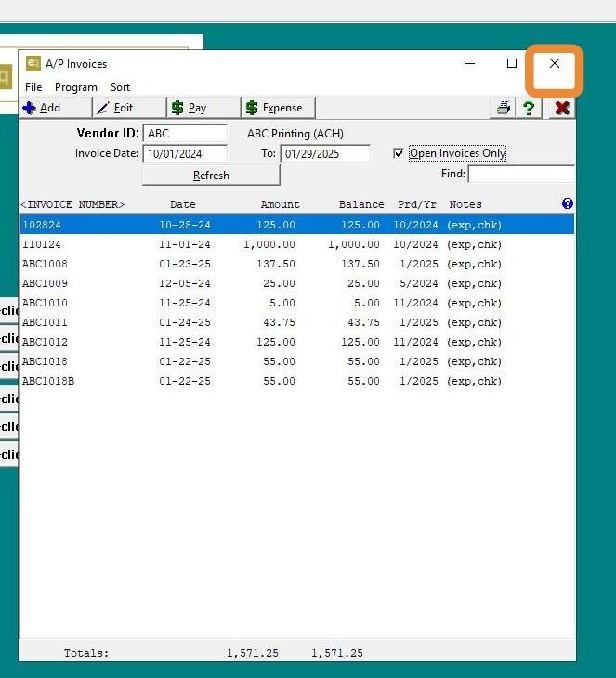This screenshot has height=678, width=616.
Task: Select invoice row 102824
Action: click(296, 225)
